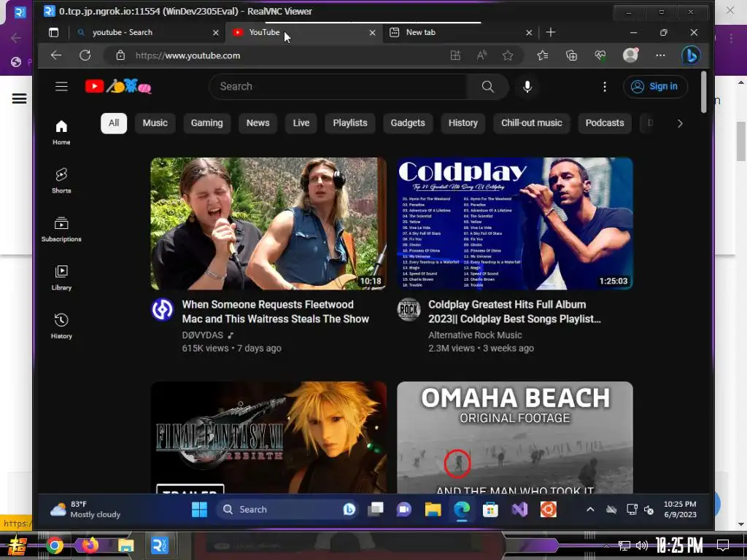Add this page to favorites star
The width and height of the screenshot is (747, 560).
(508, 55)
